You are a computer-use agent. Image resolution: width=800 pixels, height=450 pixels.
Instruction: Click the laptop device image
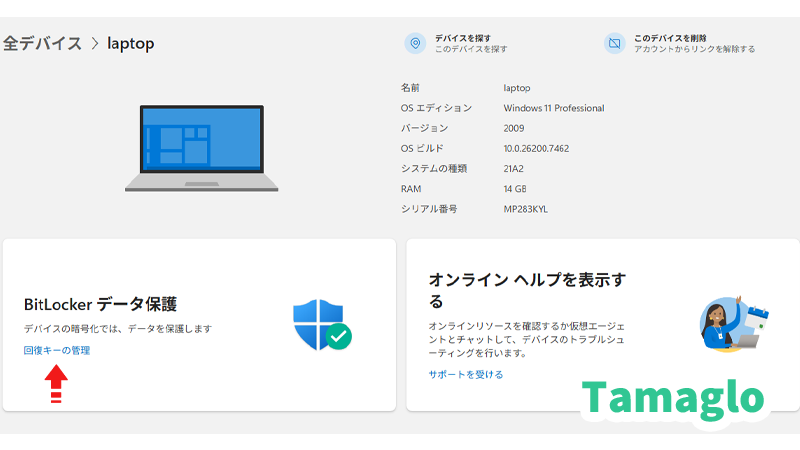pos(202,149)
